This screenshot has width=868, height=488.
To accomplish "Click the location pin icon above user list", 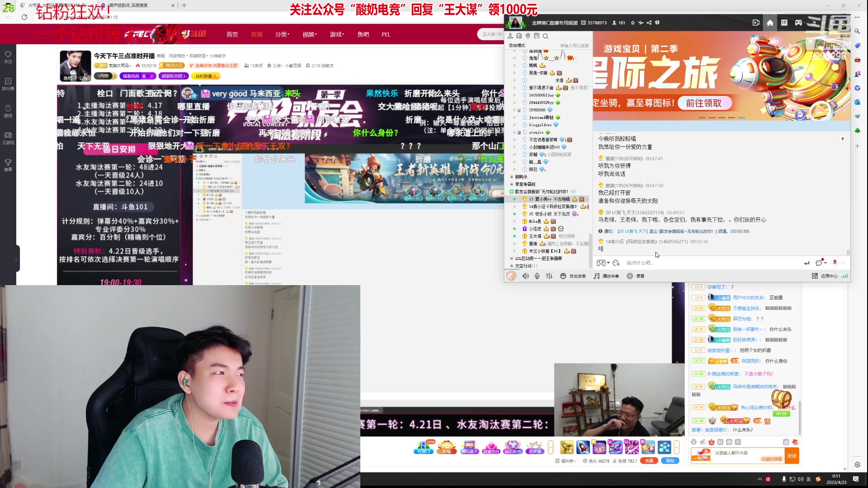I will coord(528,36).
